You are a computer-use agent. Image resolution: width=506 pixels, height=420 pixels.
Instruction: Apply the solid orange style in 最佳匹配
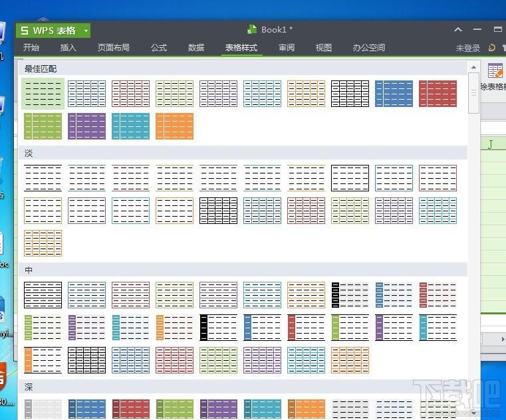(x=175, y=126)
